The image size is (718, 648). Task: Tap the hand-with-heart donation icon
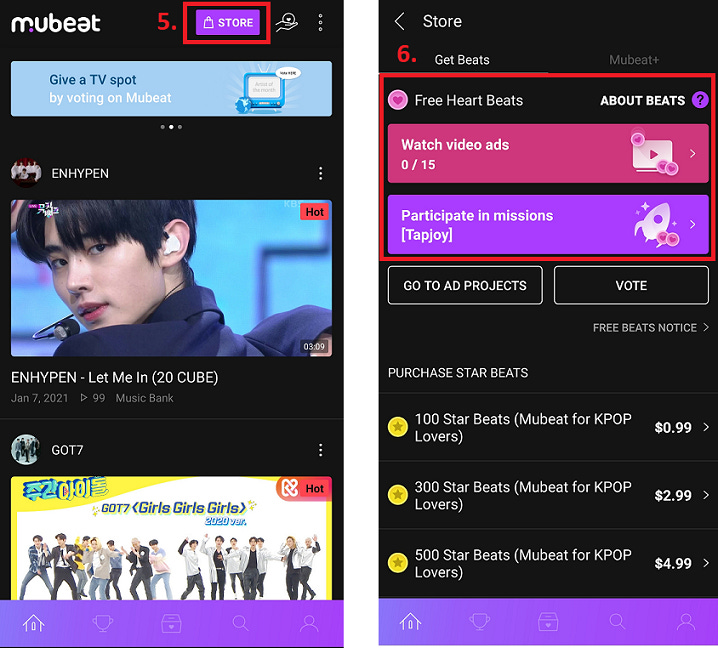[x=287, y=22]
